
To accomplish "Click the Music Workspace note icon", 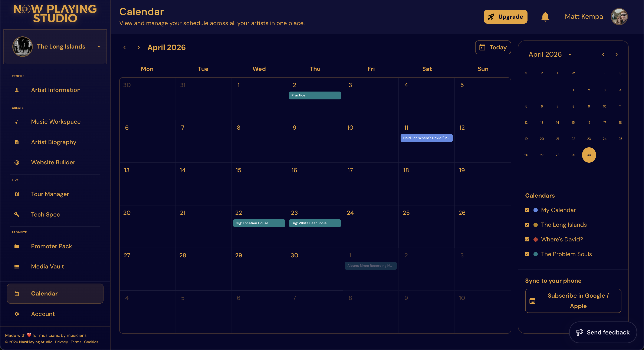I will 17,122.
